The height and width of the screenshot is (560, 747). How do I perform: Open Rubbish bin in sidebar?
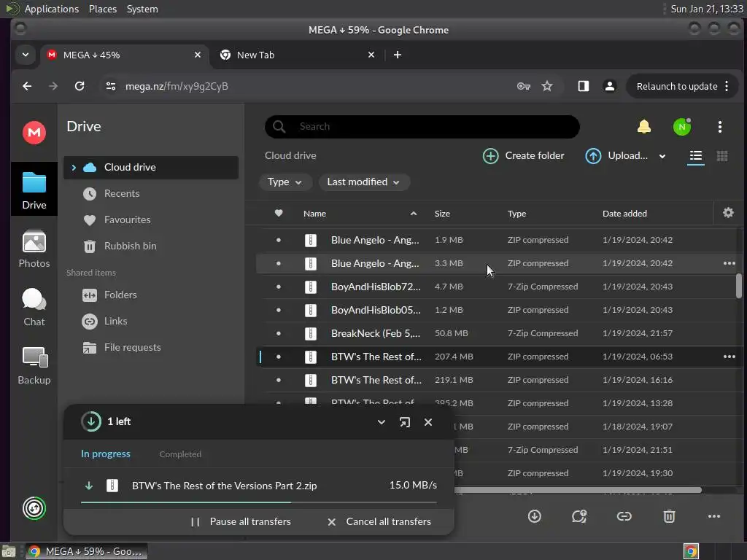point(120,246)
